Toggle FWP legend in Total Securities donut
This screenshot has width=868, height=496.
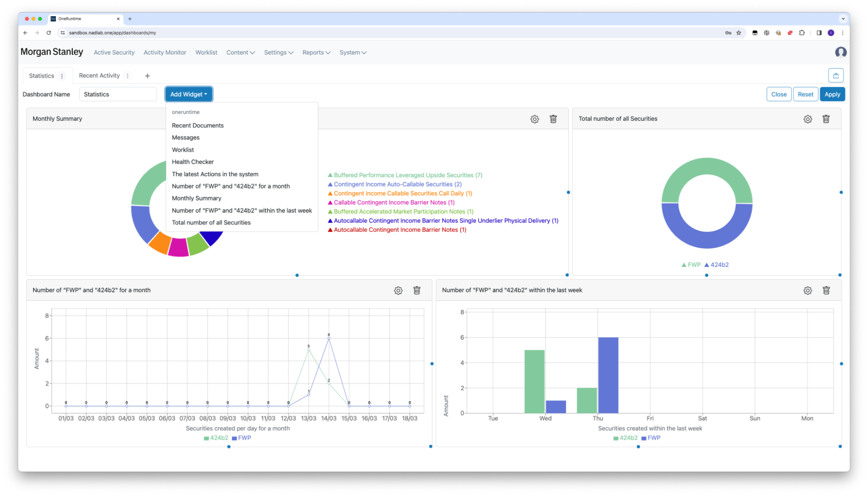(691, 265)
